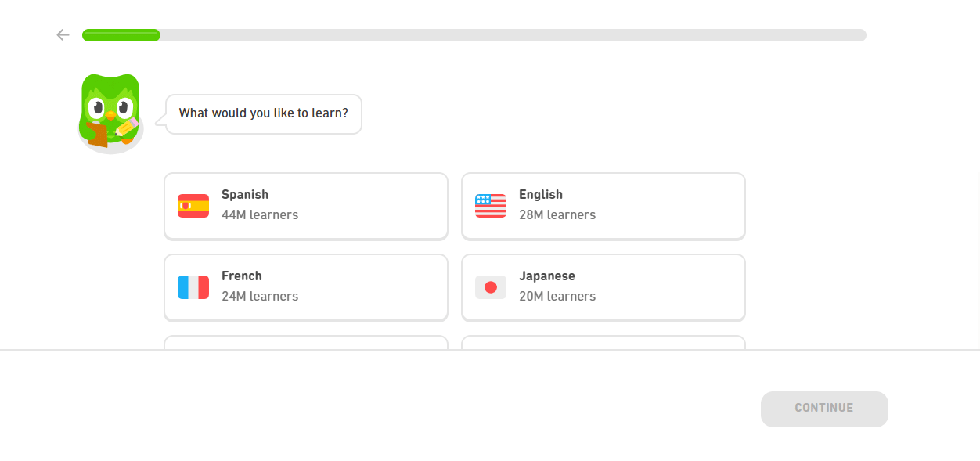This screenshot has width=980, height=461.
Task: Click the French flag icon
Action: point(193,286)
